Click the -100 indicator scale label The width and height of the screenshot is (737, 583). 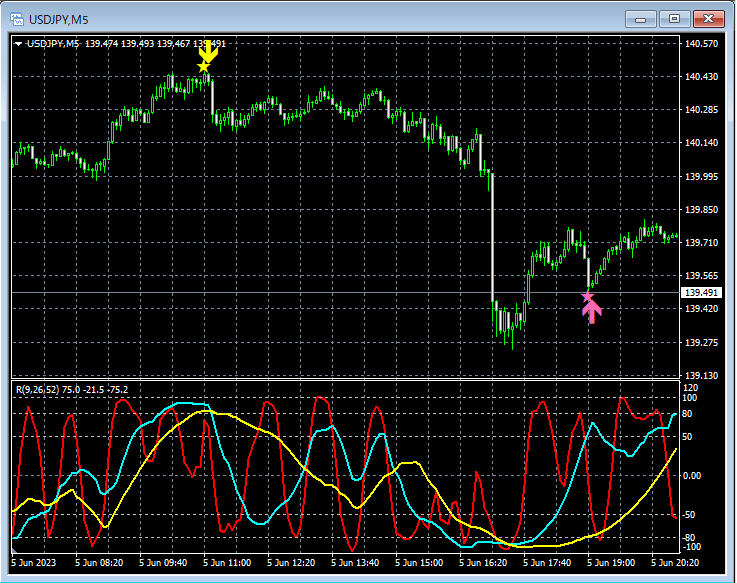[x=691, y=547]
